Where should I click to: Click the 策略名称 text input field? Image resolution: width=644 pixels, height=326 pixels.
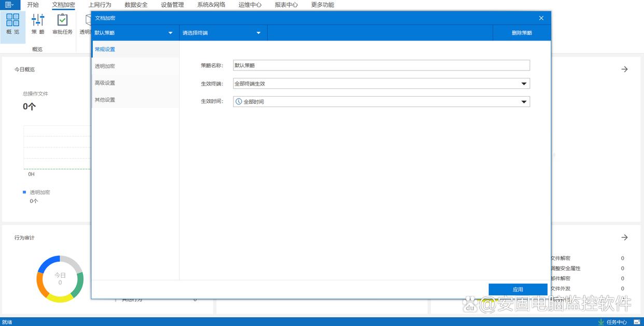(381, 65)
